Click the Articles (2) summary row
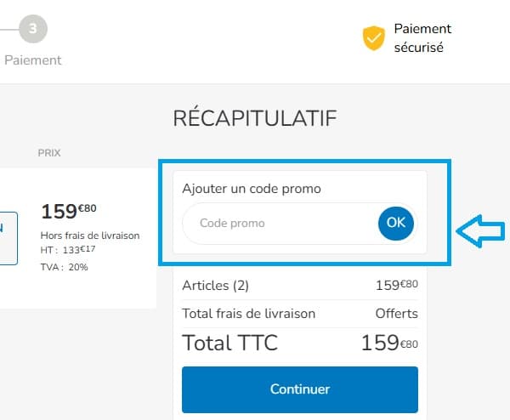 [x=216, y=286]
